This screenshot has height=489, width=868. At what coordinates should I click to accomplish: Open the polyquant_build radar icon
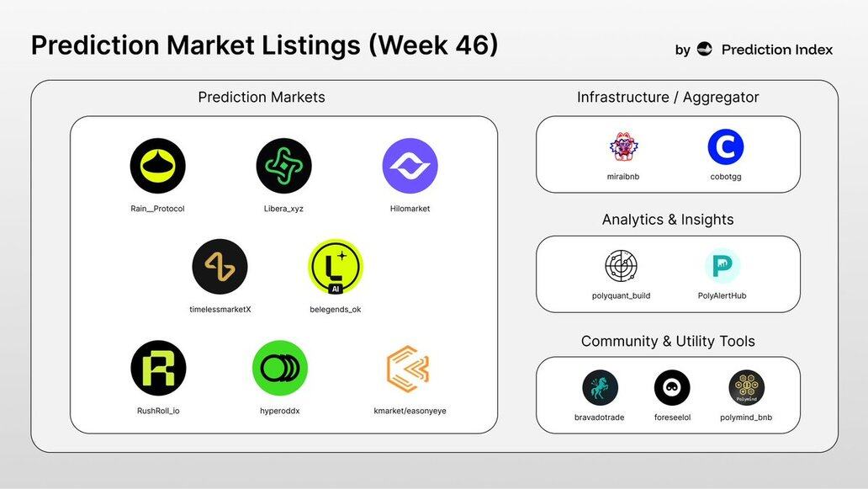(621, 266)
